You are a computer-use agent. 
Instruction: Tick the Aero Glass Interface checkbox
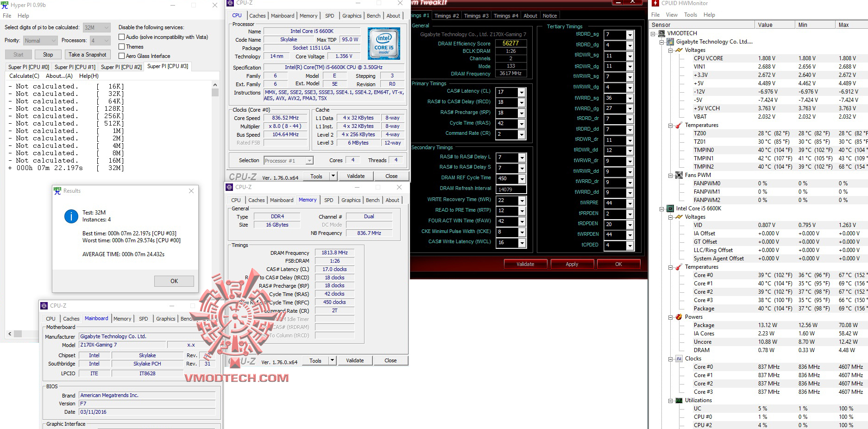click(121, 56)
